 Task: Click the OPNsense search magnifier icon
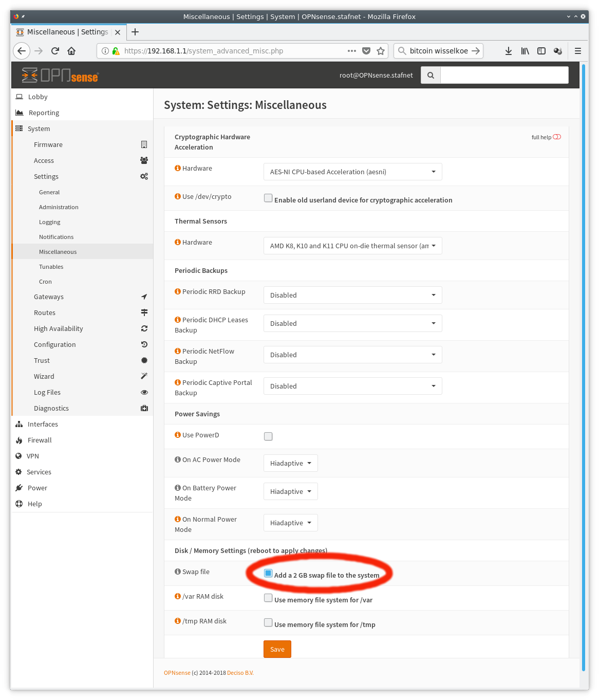point(430,75)
